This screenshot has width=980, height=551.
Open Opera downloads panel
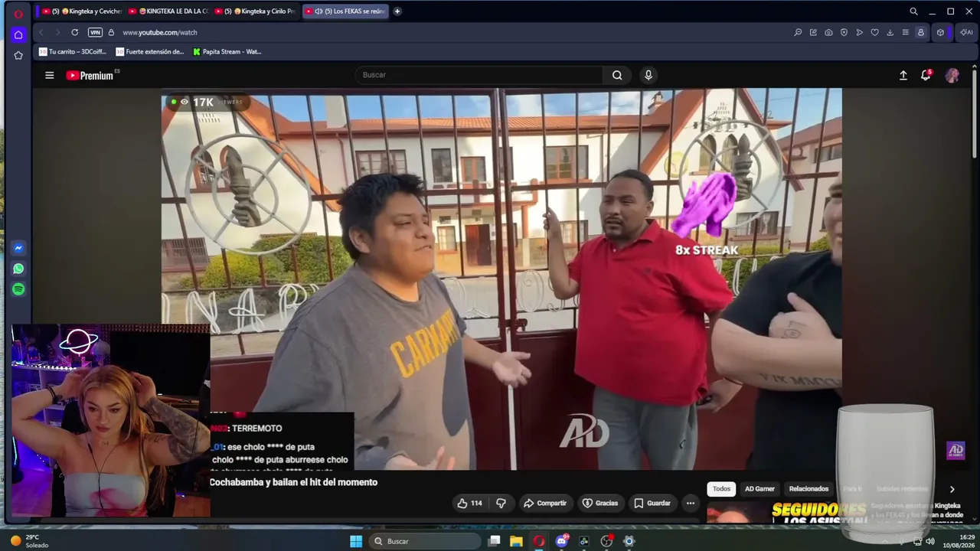(x=890, y=32)
